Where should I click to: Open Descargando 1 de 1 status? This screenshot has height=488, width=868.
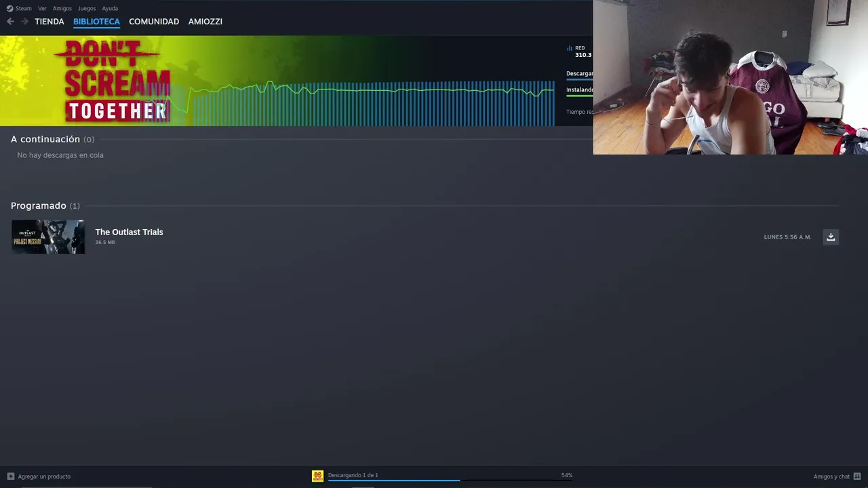coord(353,475)
